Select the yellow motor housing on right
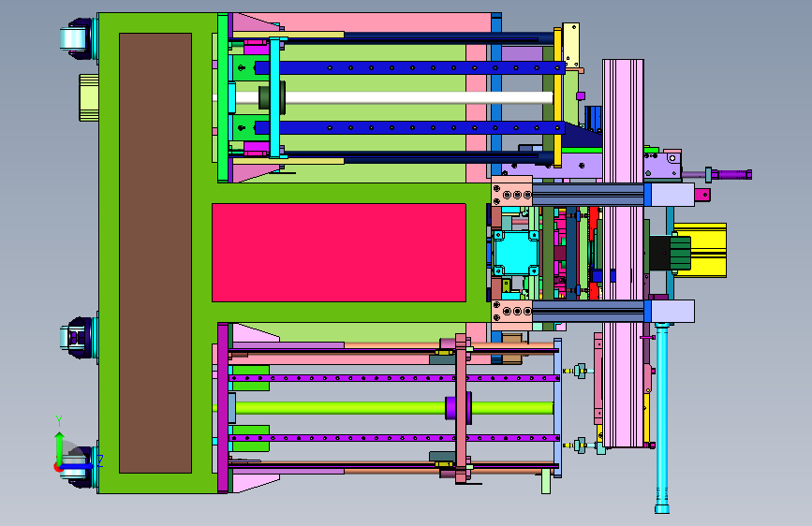This screenshot has width=812, height=526. click(707, 250)
